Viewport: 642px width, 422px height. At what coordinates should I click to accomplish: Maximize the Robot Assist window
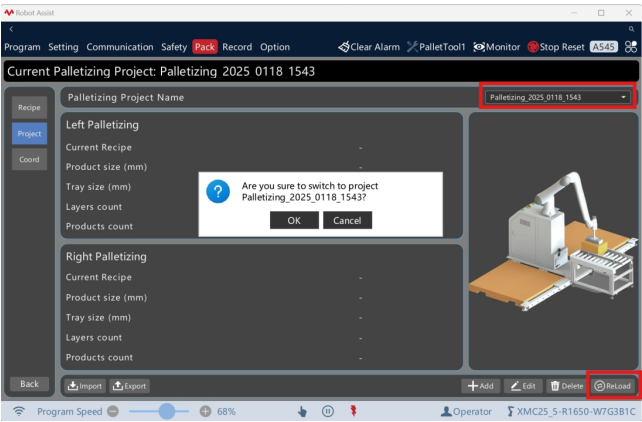pyautogui.click(x=601, y=13)
